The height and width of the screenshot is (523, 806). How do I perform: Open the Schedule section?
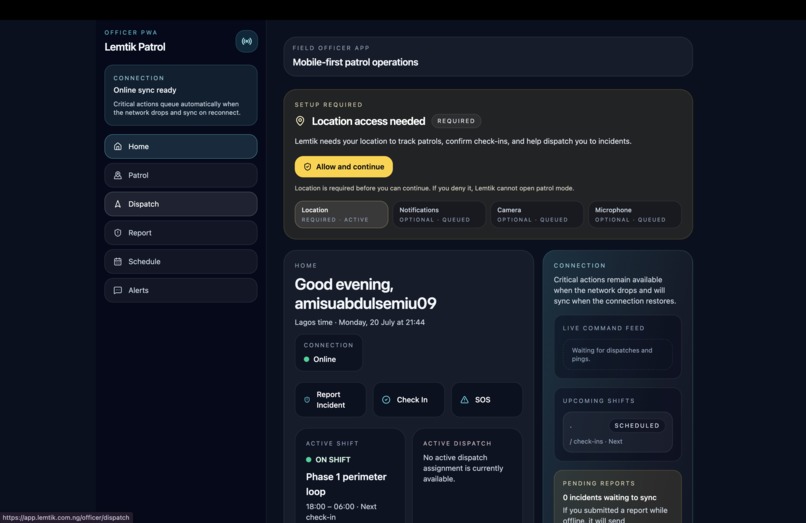pos(181,262)
